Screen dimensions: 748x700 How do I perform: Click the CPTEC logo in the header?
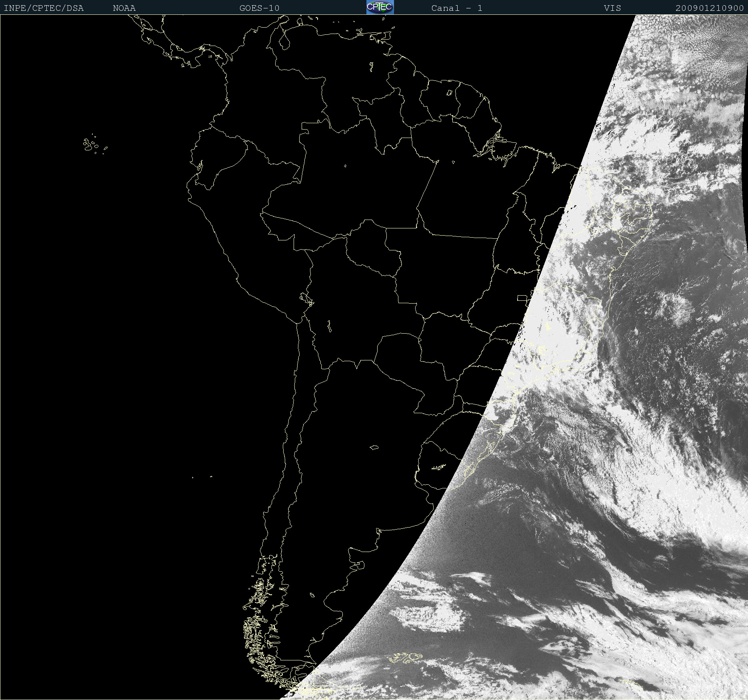click(380, 7)
